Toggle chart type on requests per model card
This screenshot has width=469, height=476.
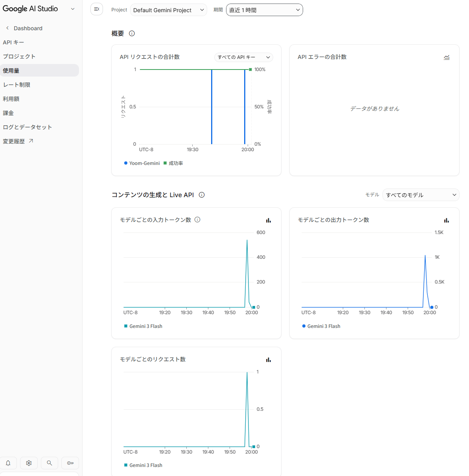pos(269,360)
